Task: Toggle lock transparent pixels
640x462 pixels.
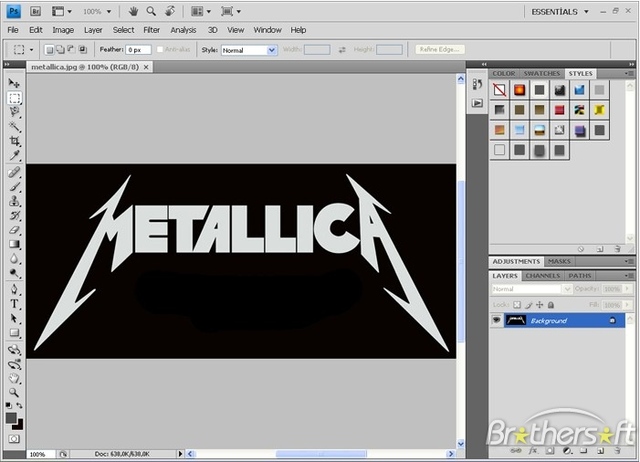Action: [x=517, y=305]
